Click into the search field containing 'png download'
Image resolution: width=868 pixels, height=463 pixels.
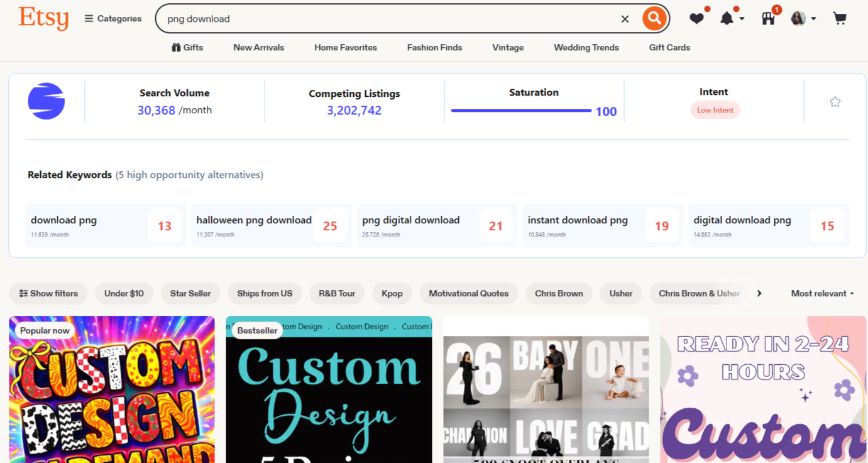coord(390,19)
